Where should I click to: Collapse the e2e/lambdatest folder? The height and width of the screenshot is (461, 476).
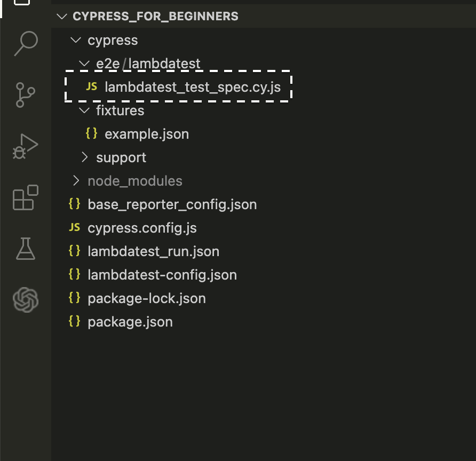pyautogui.click(x=85, y=64)
